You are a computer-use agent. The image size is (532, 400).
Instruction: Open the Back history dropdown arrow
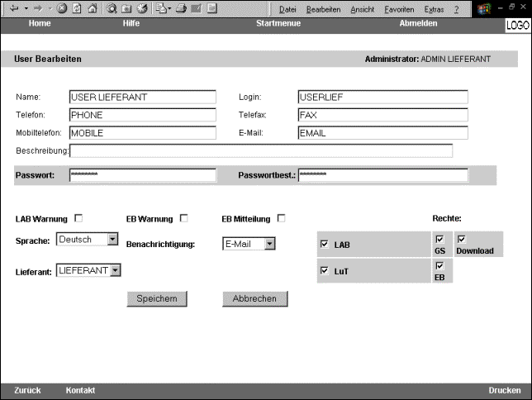click(26, 8)
